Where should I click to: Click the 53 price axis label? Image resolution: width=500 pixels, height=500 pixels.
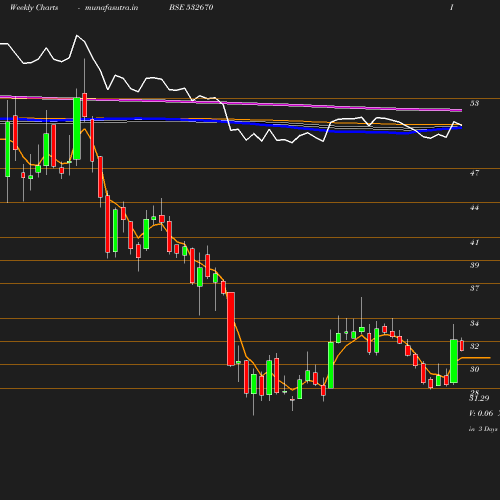(474, 103)
